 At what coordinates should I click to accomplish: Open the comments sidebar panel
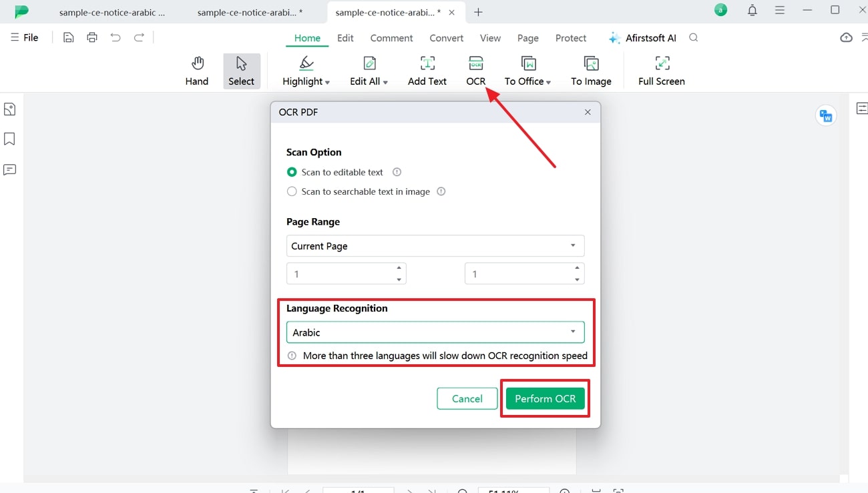(x=9, y=169)
